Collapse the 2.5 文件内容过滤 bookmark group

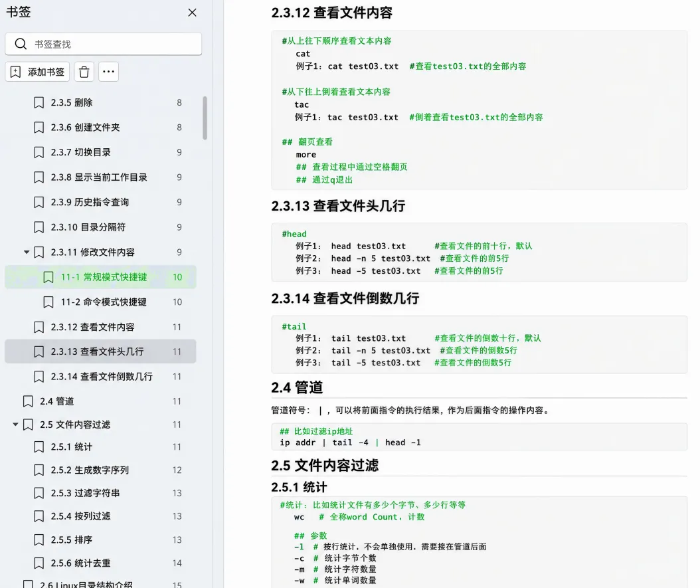pyautogui.click(x=15, y=424)
